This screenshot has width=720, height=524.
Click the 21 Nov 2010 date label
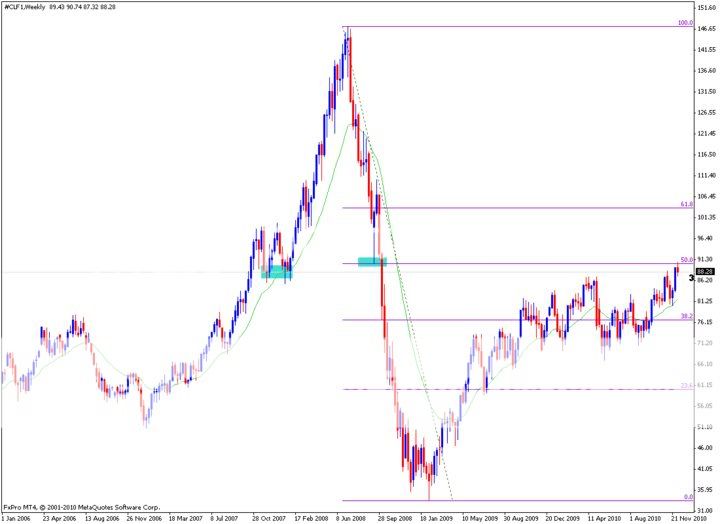(x=690, y=518)
